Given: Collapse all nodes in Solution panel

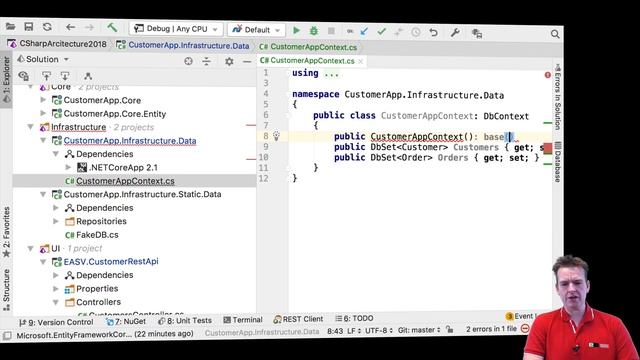Looking at the screenshot, I should click(x=207, y=61).
